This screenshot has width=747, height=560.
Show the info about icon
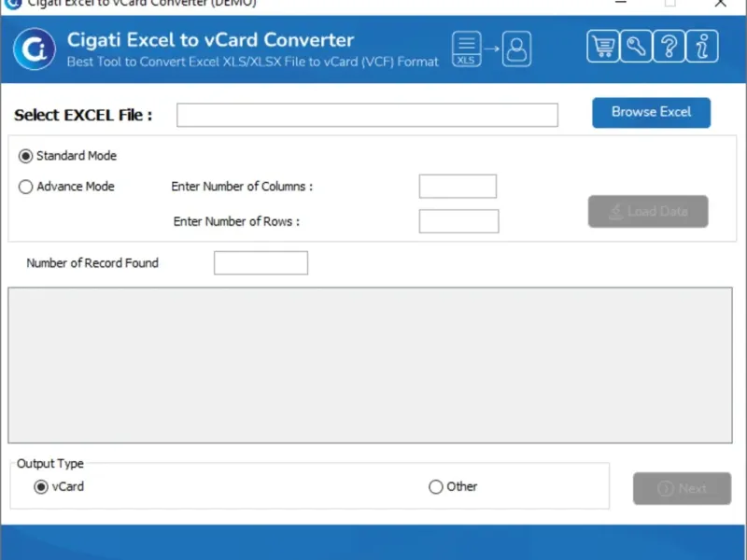[702, 46]
